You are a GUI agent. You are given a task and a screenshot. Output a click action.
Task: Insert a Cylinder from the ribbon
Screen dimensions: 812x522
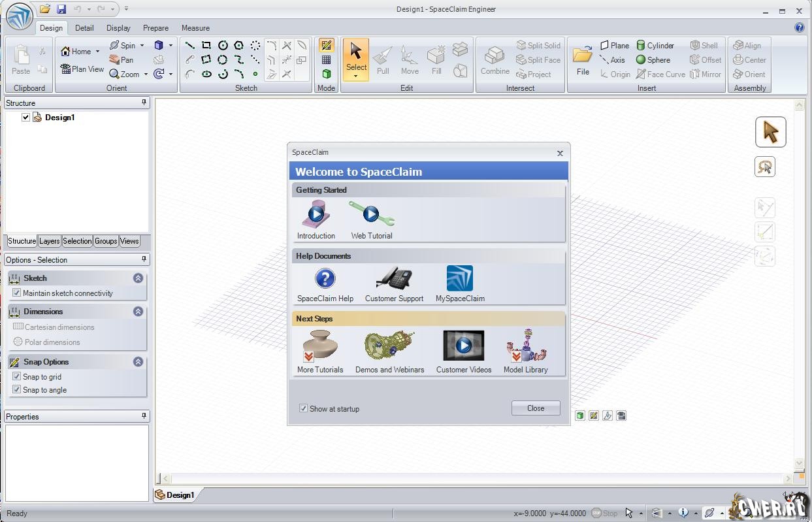[x=655, y=46]
